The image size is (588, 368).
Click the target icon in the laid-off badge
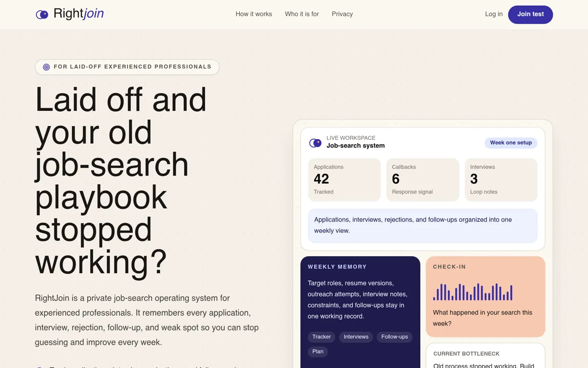point(46,67)
